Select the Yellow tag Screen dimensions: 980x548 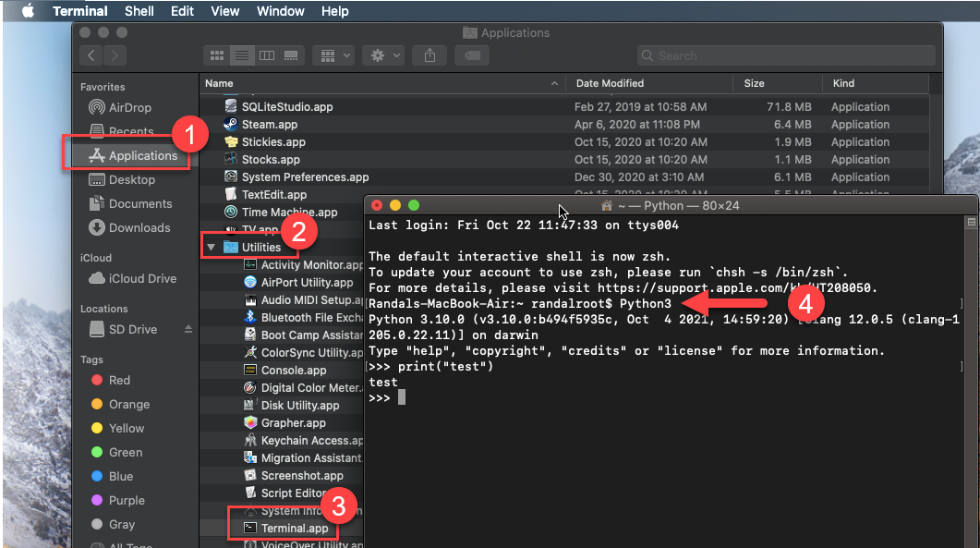tap(117, 429)
